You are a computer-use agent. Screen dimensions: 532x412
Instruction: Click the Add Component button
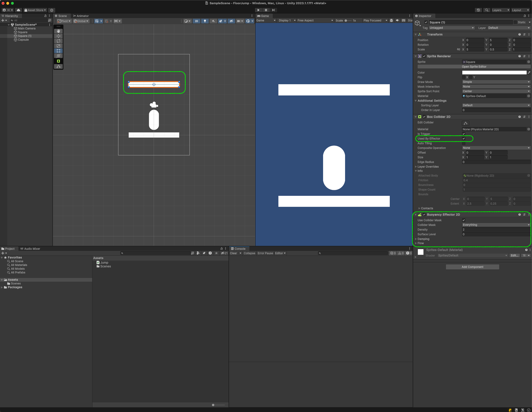tap(472, 267)
